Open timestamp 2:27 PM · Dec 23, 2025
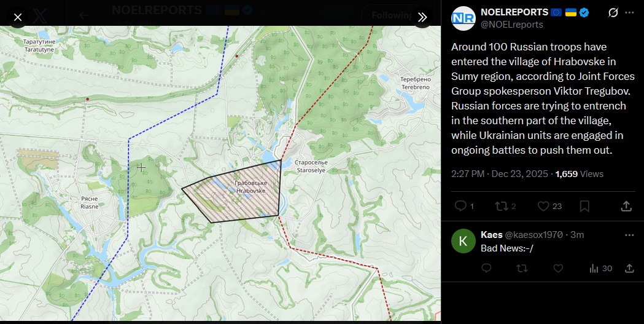The height and width of the screenshot is (324, 644). coord(500,174)
